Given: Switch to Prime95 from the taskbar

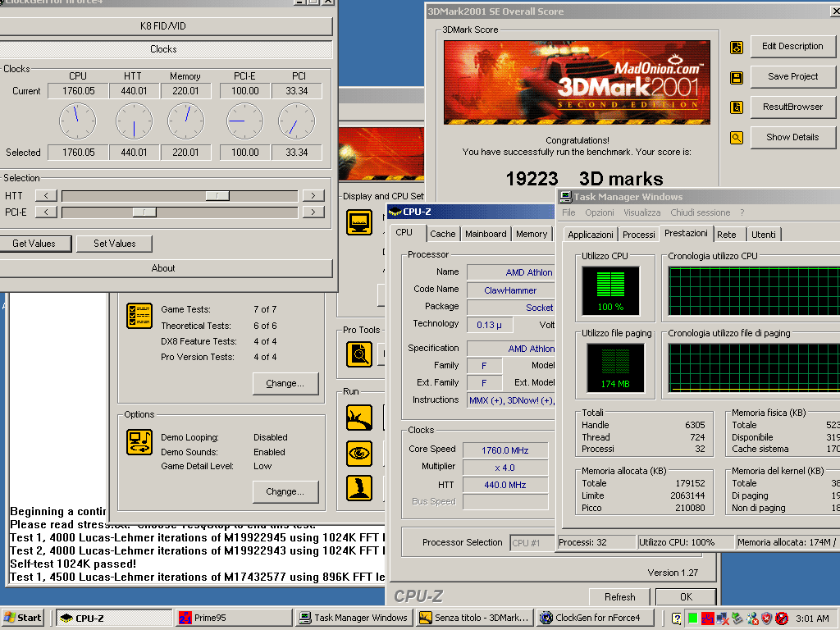Looking at the screenshot, I should click(x=234, y=619).
